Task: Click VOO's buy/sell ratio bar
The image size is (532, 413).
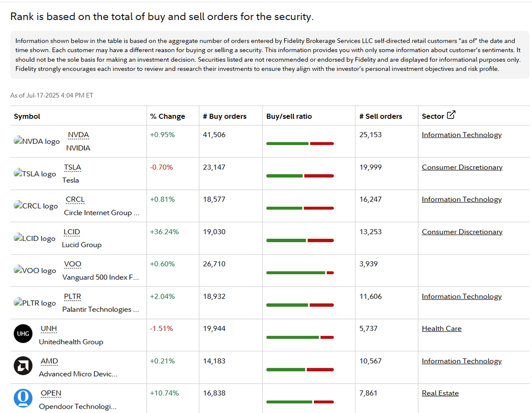Action: [300, 273]
